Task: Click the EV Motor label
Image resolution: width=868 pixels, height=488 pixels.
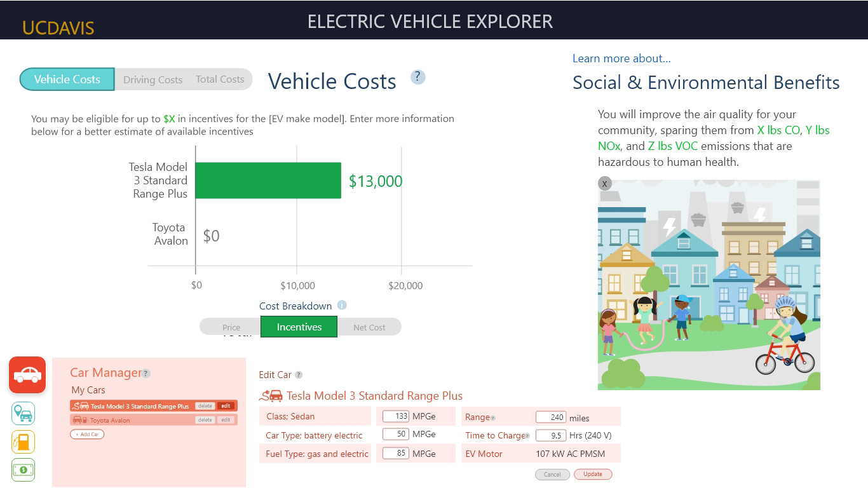Action: 484,454
